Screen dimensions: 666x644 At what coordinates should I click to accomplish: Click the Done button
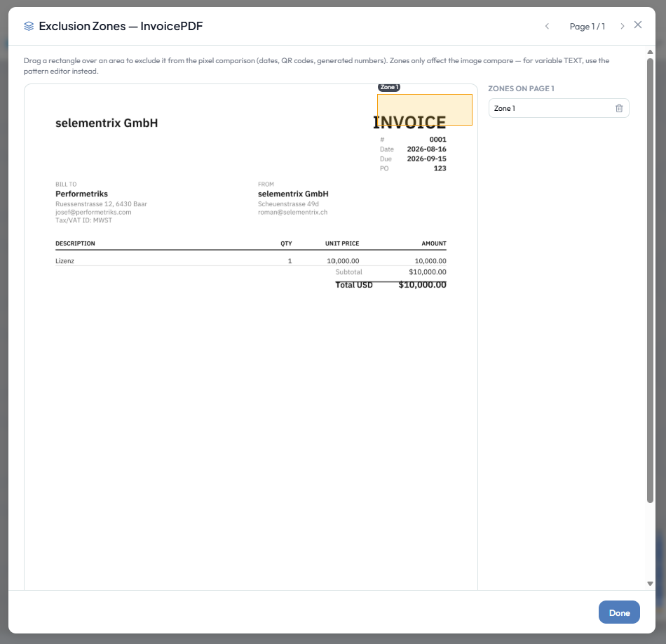619,612
